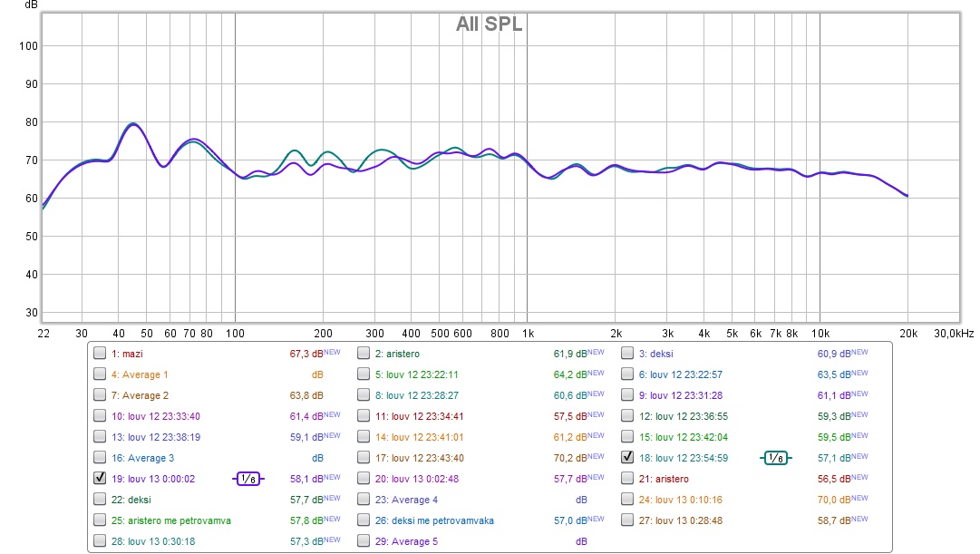Show the 2: aristero trace

pos(364,354)
